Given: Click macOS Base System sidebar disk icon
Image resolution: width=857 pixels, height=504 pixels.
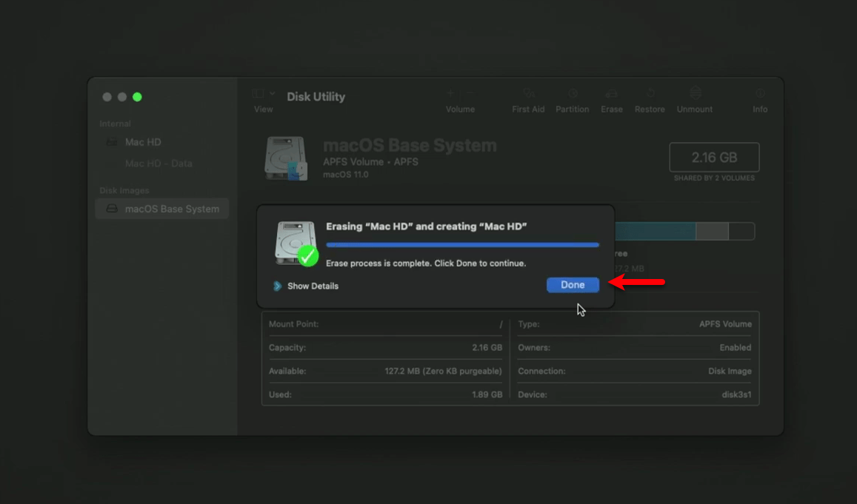Looking at the screenshot, I should [x=112, y=209].
